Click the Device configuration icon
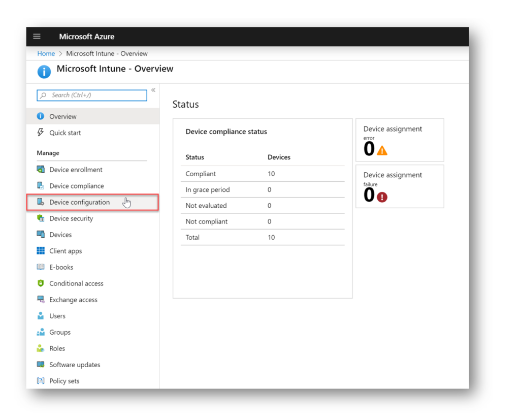The height and width of the screenshot is (420, 520). 41,202
